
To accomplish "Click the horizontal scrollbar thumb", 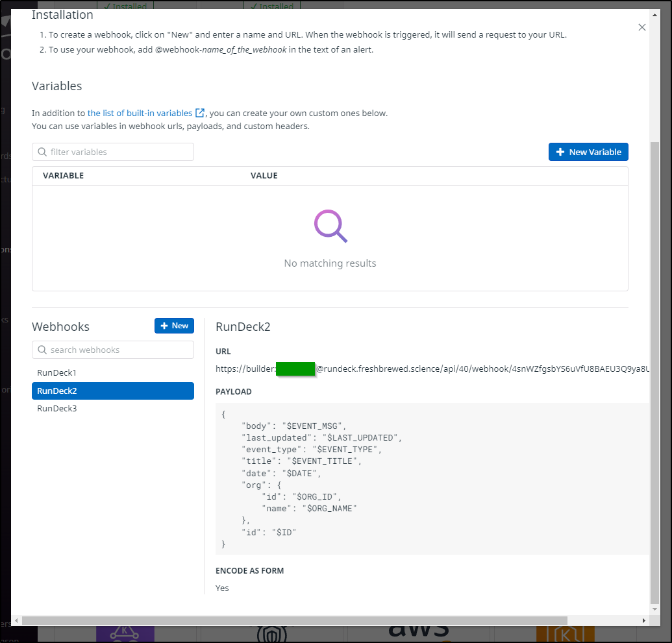I will click(294, 621).
